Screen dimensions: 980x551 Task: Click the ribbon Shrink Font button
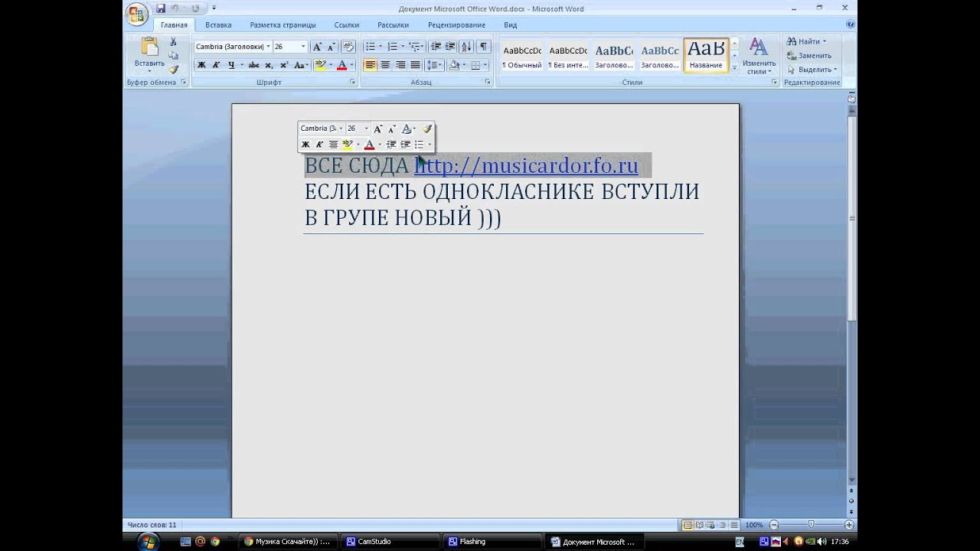(332, 47)
